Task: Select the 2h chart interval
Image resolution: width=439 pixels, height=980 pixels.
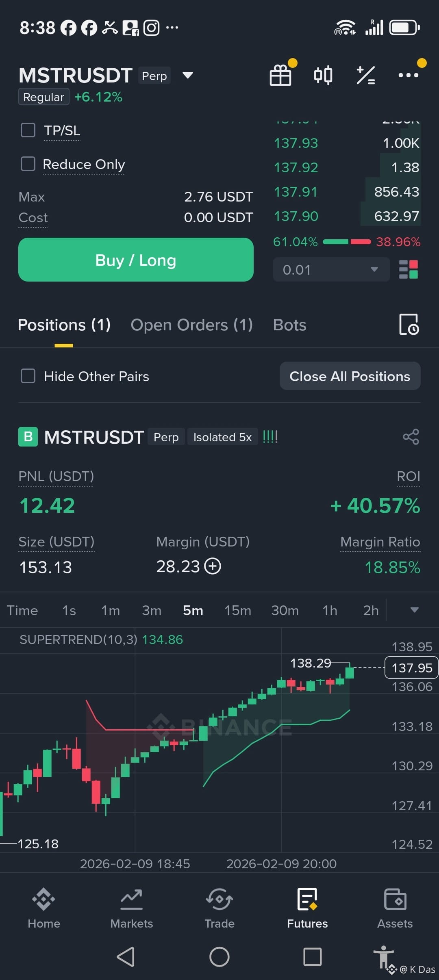Action: coord(371,610)
